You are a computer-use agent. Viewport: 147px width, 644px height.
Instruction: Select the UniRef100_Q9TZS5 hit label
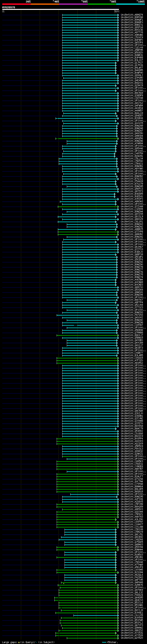click(x=132, y=214)
